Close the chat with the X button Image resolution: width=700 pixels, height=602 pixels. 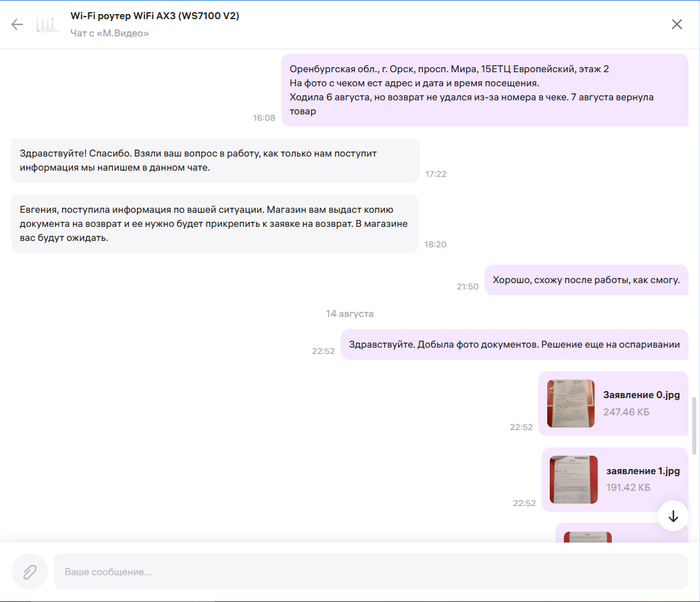[x=677, y=25]
